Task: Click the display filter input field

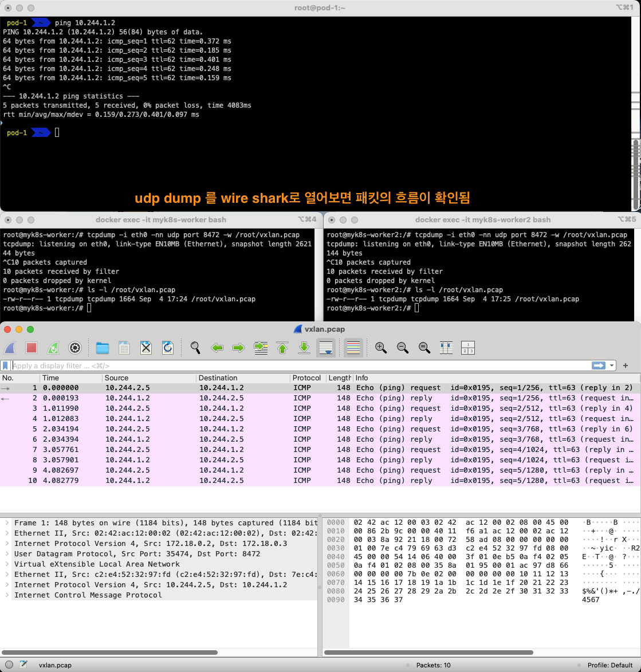Action: [x=300, y=366]
